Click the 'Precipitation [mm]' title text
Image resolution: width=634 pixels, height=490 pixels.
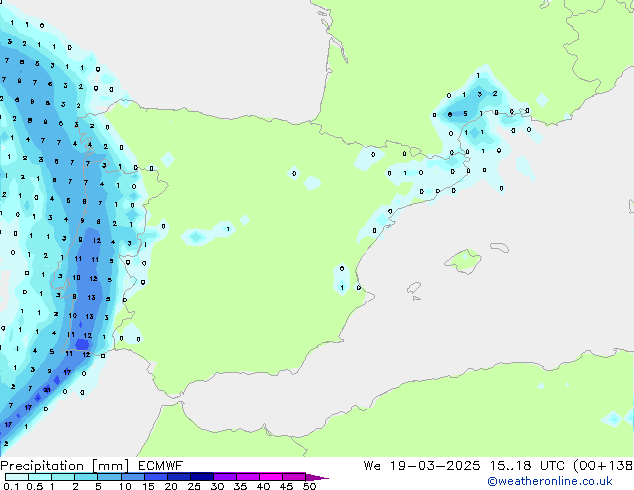click(x=64, y=466)
